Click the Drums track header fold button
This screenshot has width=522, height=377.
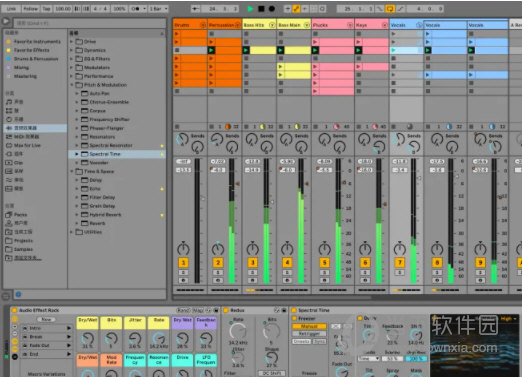(x=203, y=25)
